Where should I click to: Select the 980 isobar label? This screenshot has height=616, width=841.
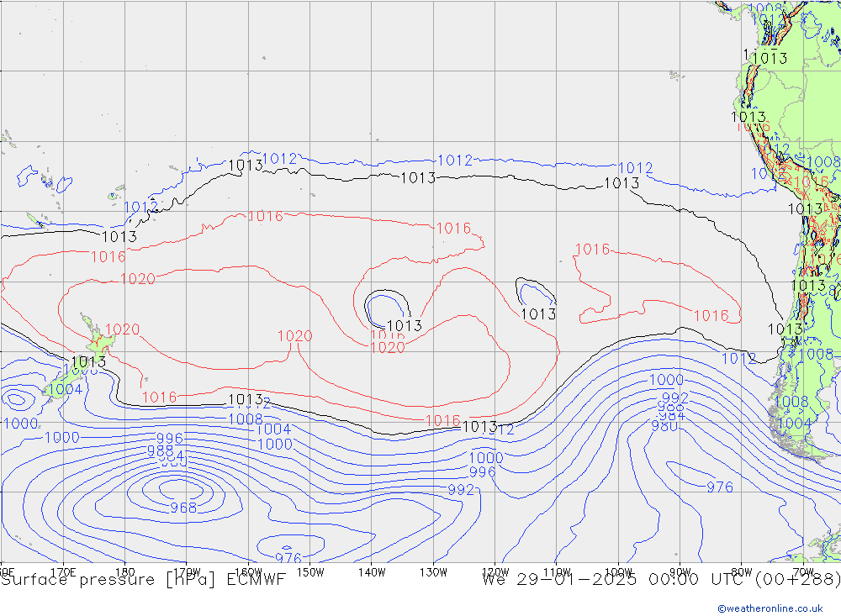click(664, 426)
